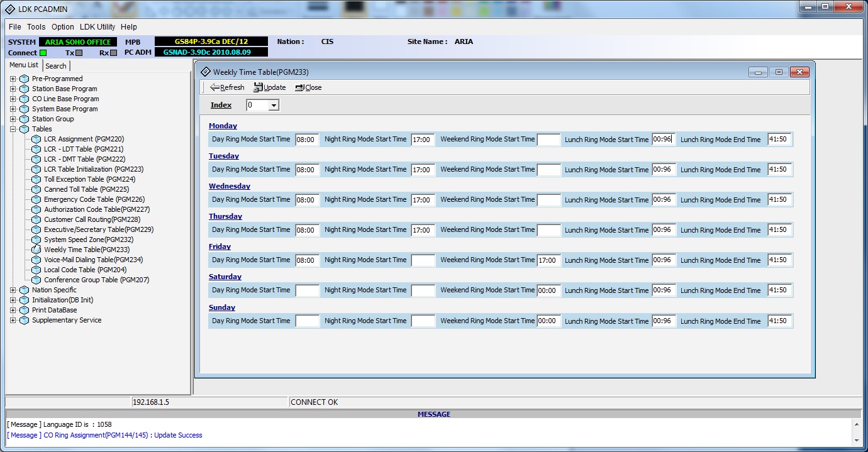Click the Weekly Time Table tree icon
Screen dimensions: 868x452
click(36, 250)
